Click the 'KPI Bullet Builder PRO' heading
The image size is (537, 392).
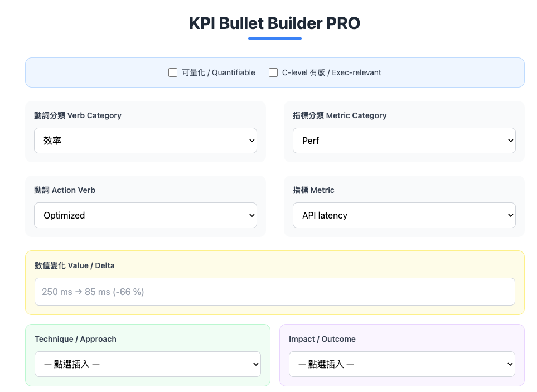274,23
